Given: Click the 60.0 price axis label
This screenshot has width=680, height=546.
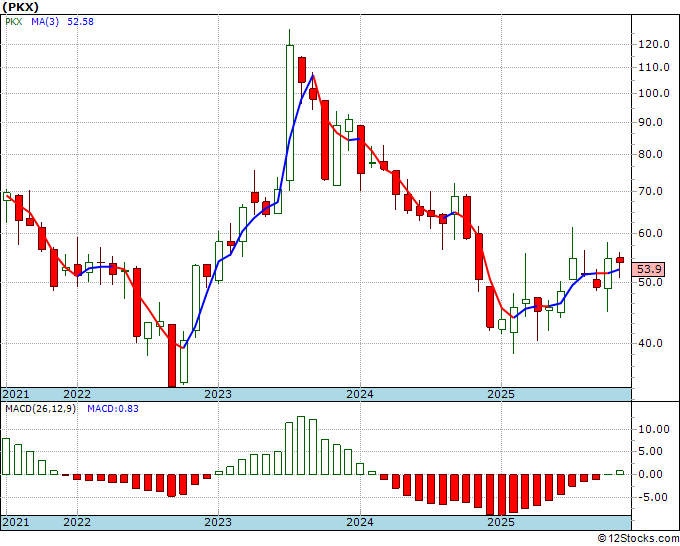Looking at the screenshot, I should click(651, 233).
